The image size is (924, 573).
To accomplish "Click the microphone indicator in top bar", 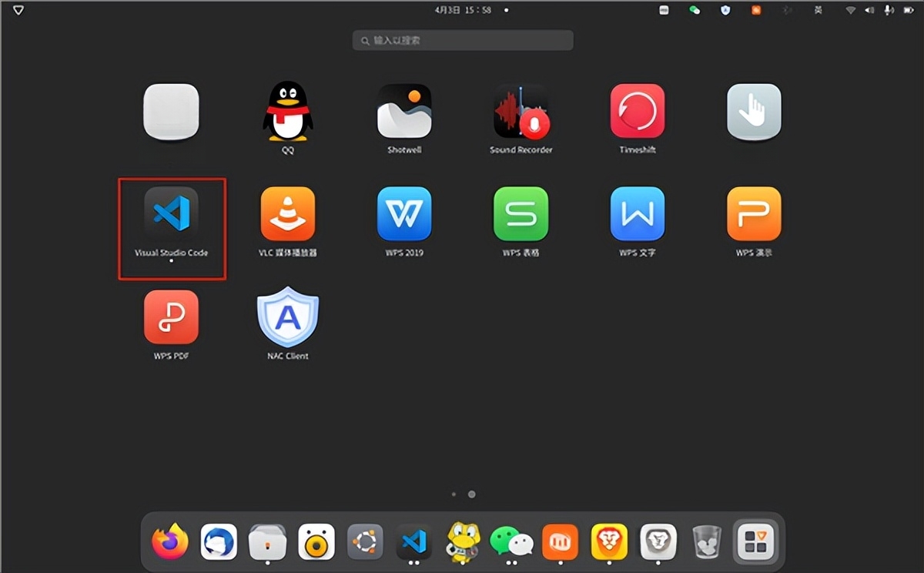I will 889,10.
